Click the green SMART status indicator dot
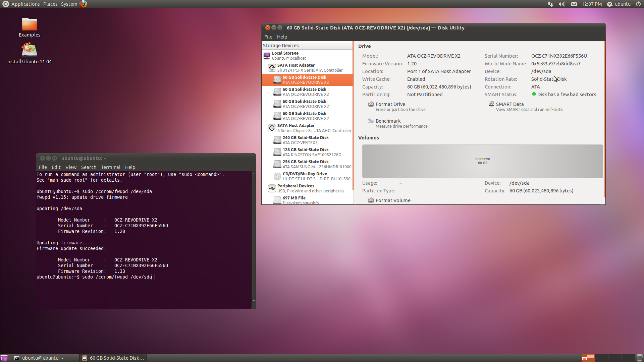Screen dimensions: 644x362 point(534,94)
